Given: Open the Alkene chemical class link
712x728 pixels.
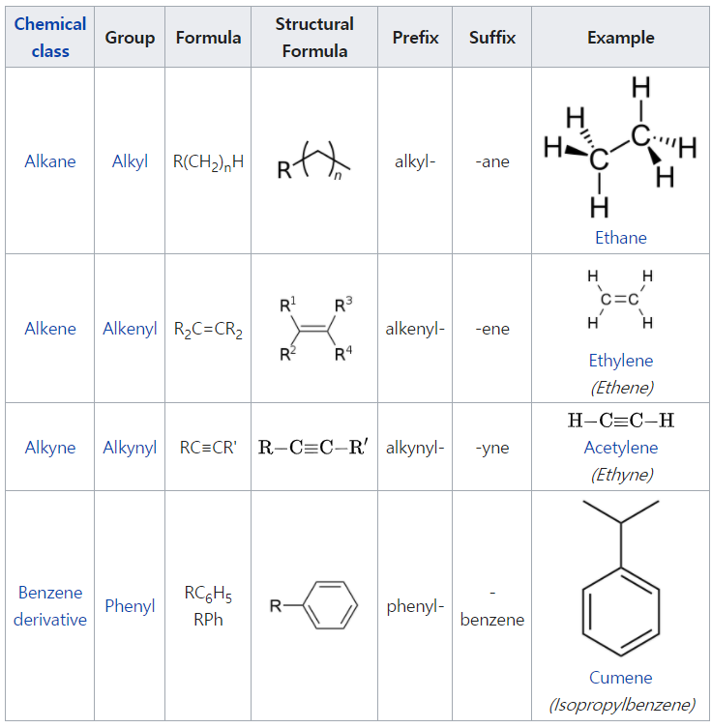Looking at the screenshot, I should pyautogui.click(x=50, y=328).
